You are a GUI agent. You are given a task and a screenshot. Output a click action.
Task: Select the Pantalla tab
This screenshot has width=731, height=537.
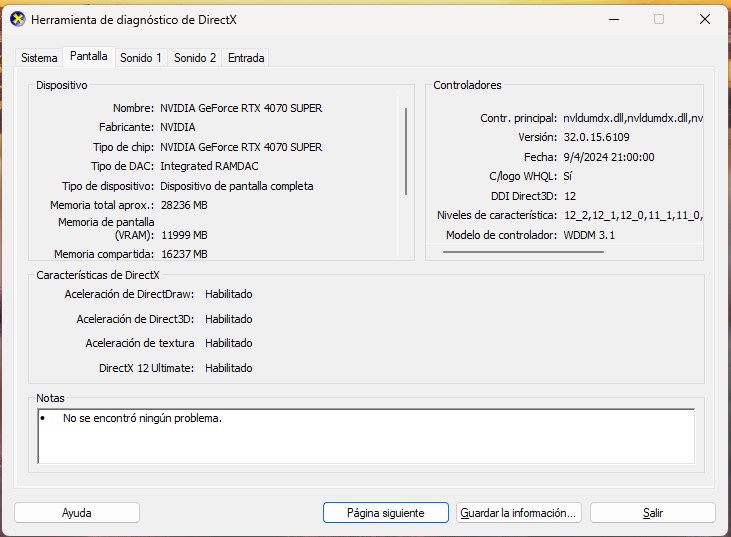89,56
